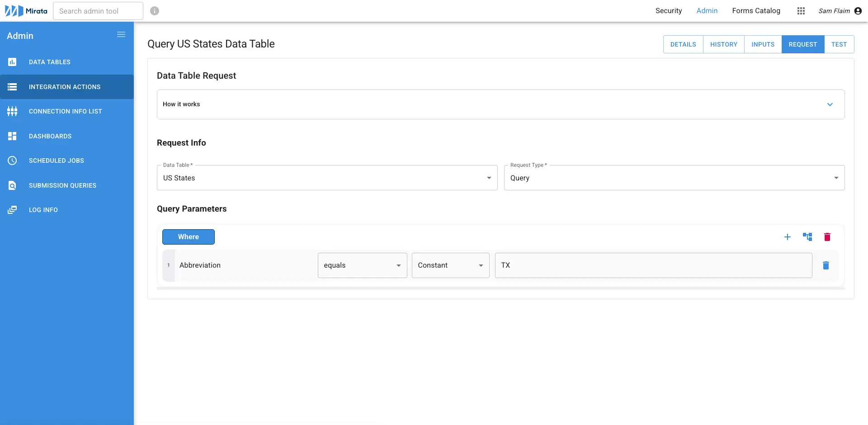Open Dashboards via its grid icon
The width and height of the screenshot is (868, 425).
click(12, 136)
